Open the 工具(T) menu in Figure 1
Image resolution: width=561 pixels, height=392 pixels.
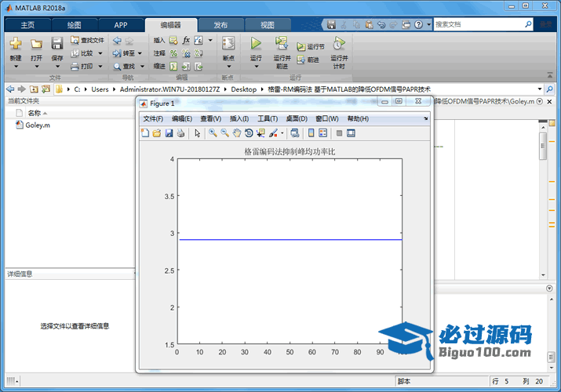pos(268,118)
